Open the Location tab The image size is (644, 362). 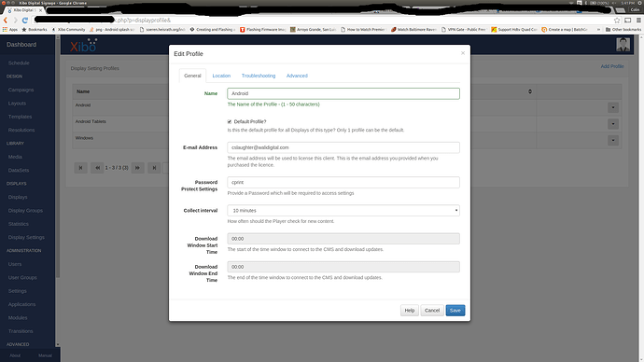pyautogui.click(x=221, y=76)
